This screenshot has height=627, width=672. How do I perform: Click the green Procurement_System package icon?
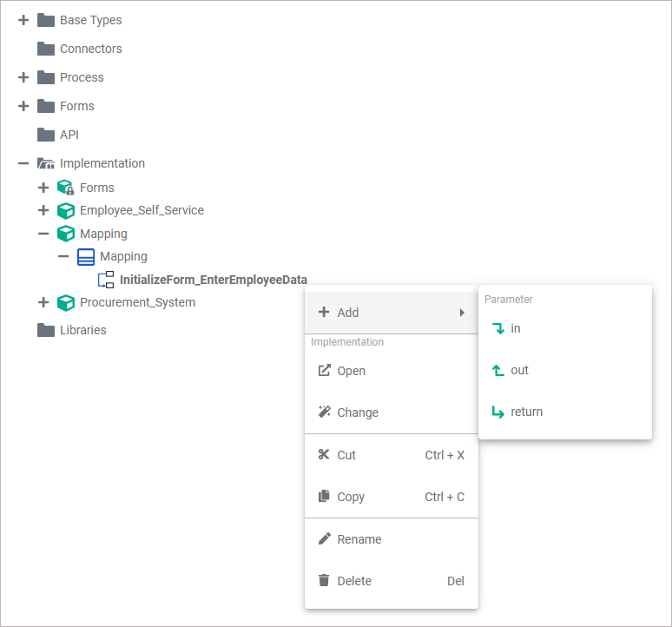pos(66,302)
